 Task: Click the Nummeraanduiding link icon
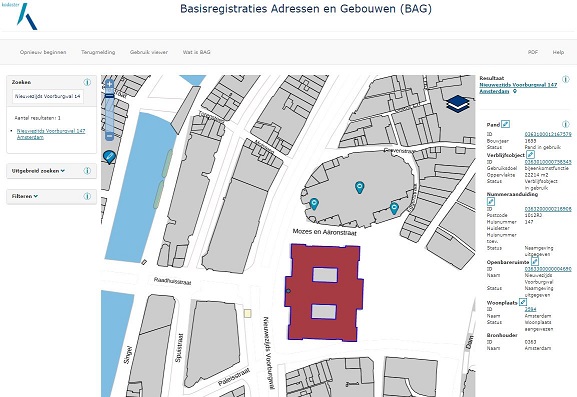coord(491,201)
